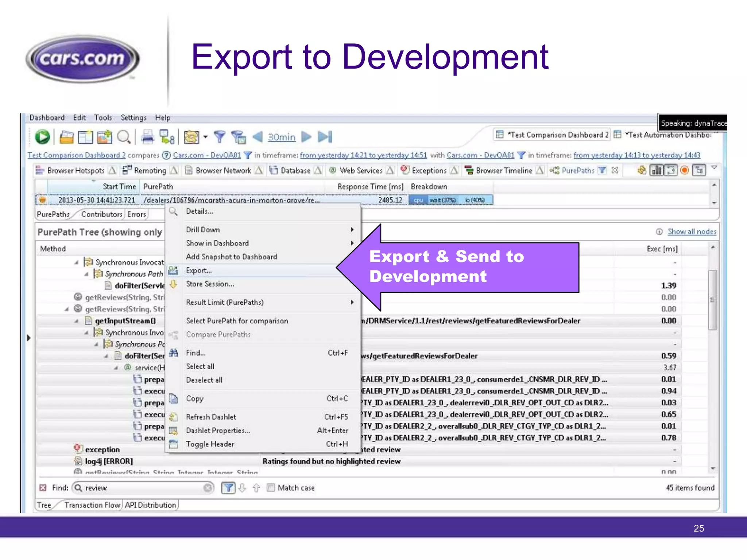Toggle the bar chart view button

click(x=657, y=170)
